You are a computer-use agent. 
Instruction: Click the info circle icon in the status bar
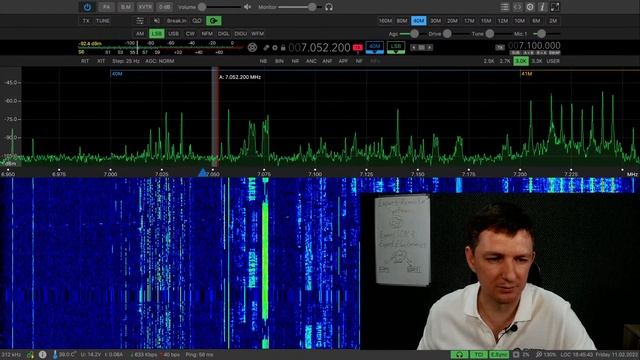42,355
